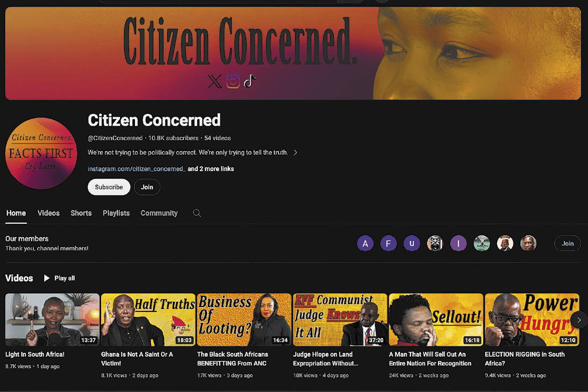
Task: Click the Join button beside Subscribe
Action: pos(147,187)
